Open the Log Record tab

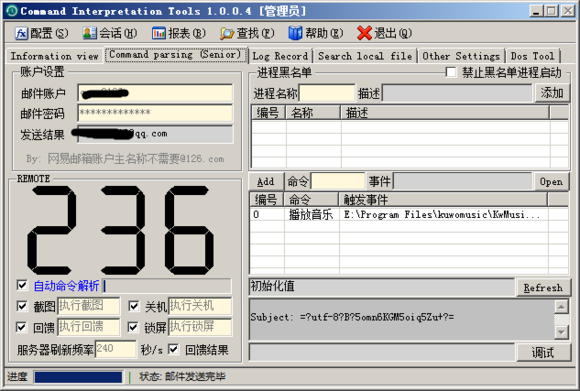pyautogui.click(x=280, y=56)
